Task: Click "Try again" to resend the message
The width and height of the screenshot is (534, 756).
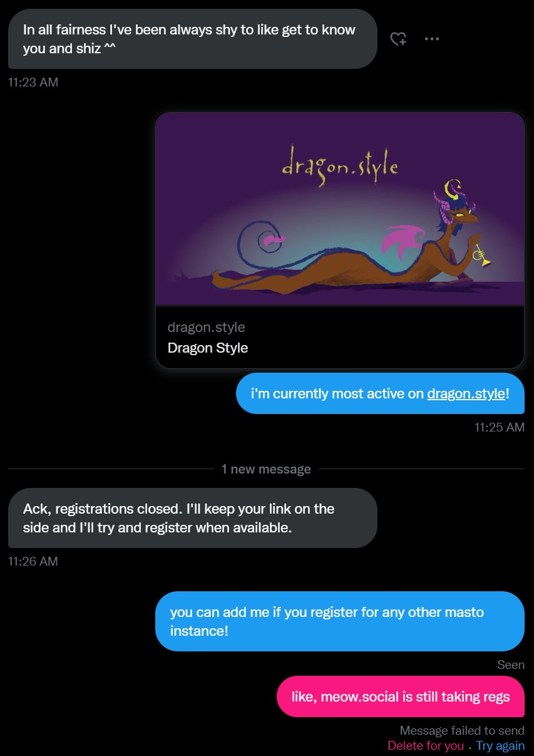Action: click(500, 745)
